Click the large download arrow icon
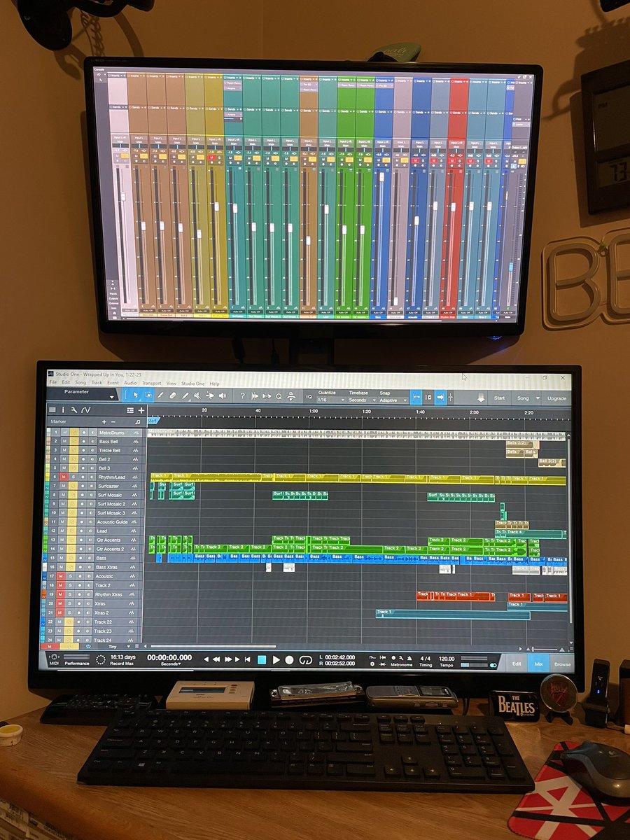The width and height of the screenshot is (630, 840). [482, 398]
